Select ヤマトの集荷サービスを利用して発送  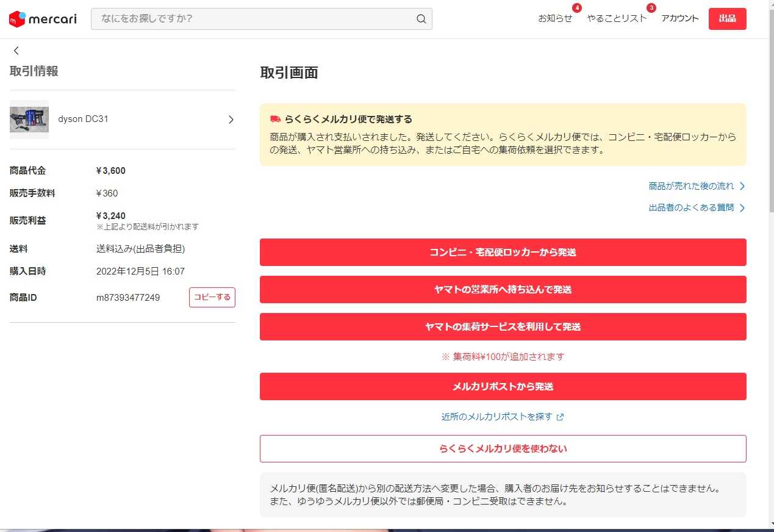tap(503, 327)
